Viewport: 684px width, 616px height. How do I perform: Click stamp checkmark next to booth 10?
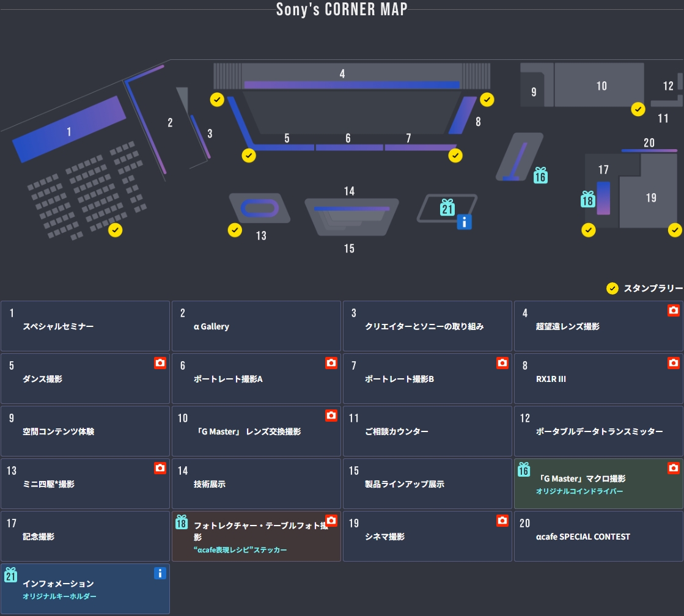(638, 109)
